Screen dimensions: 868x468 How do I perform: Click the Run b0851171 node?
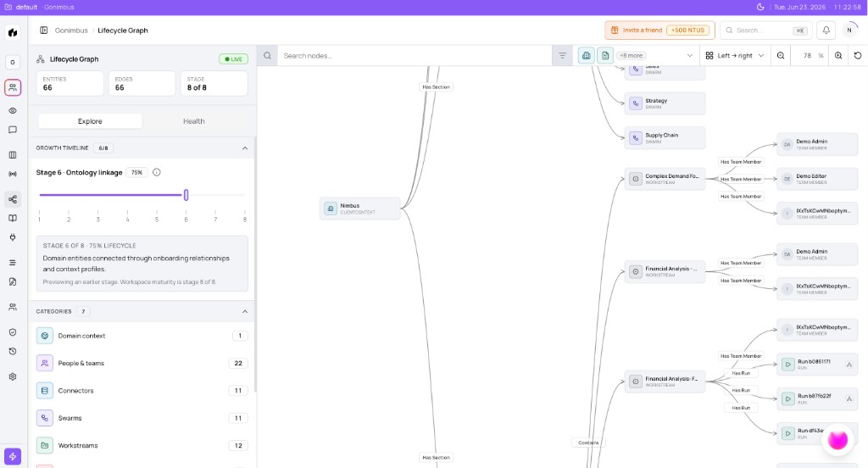(817, 365)
